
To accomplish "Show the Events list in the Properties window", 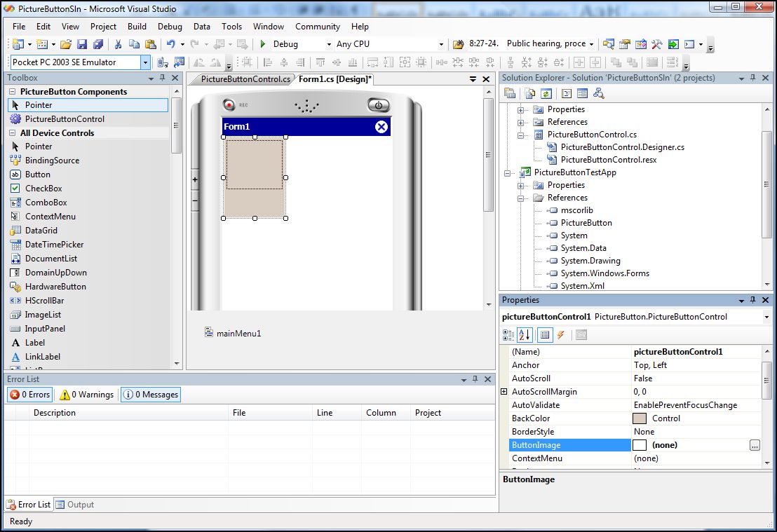I will point(561,335).
